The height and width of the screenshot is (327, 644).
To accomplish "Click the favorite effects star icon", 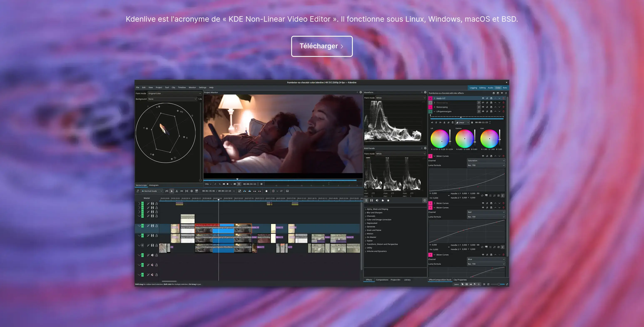I will click(388, 200).
